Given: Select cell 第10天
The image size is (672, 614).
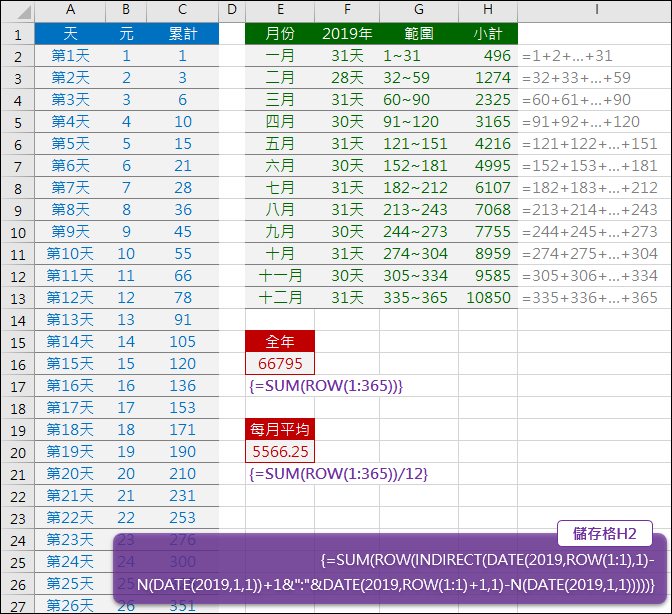Looking at the screenshot, I should point(70,254).
